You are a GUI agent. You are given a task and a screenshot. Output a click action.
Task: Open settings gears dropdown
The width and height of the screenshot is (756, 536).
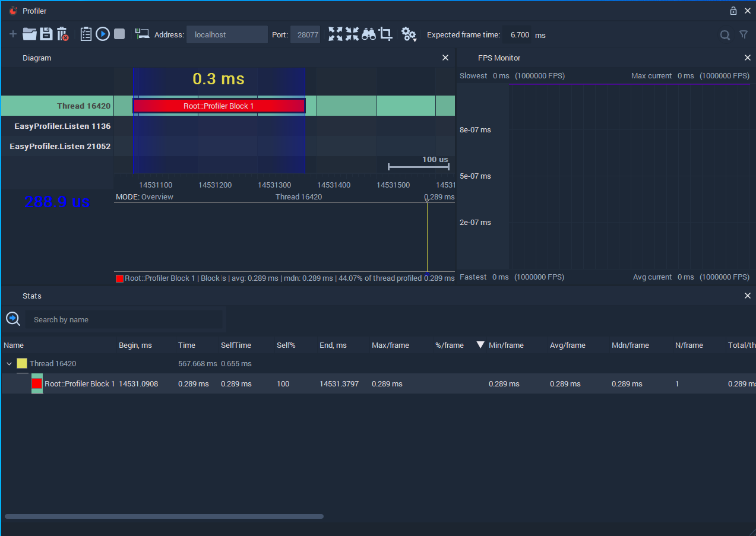pyautogui.click(x=409, y=34)
